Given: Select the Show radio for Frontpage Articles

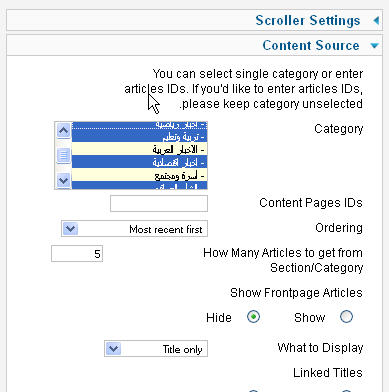Looking at the screenshot, I should (x=346, y=317).
